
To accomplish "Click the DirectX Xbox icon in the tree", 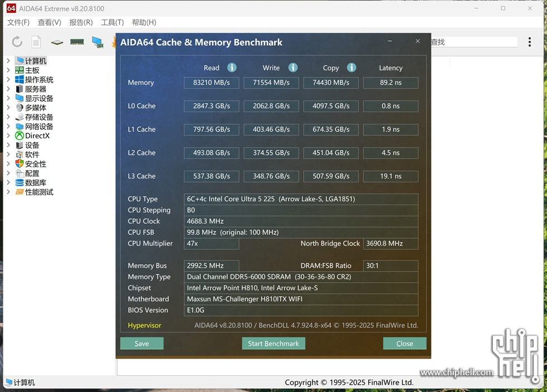I will click(20, 136).
